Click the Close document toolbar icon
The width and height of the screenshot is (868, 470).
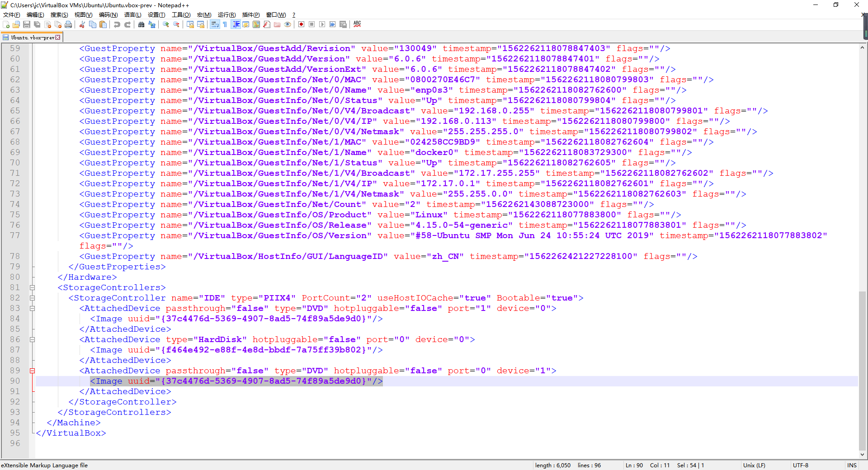tap(47, 24)
